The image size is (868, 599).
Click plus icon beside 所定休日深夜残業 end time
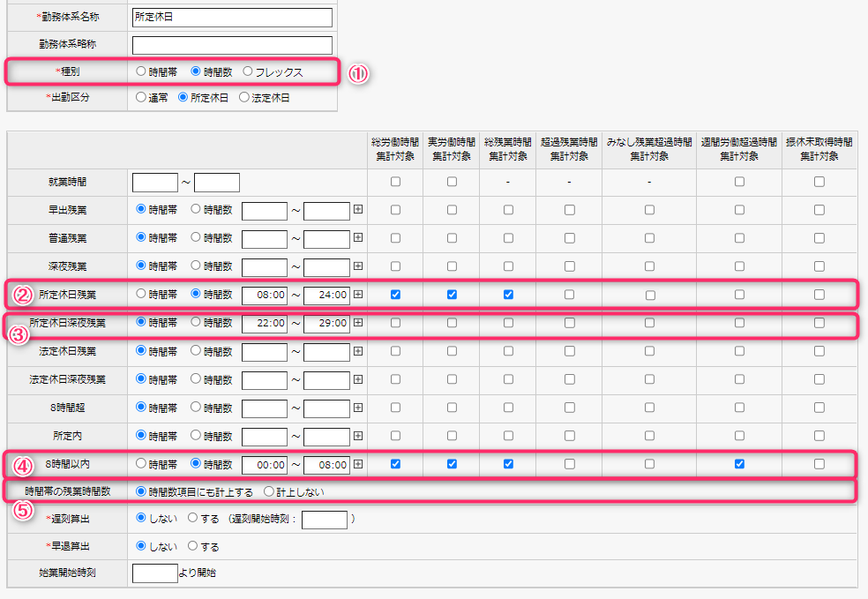pyautogui.click(x=358, y=323)
